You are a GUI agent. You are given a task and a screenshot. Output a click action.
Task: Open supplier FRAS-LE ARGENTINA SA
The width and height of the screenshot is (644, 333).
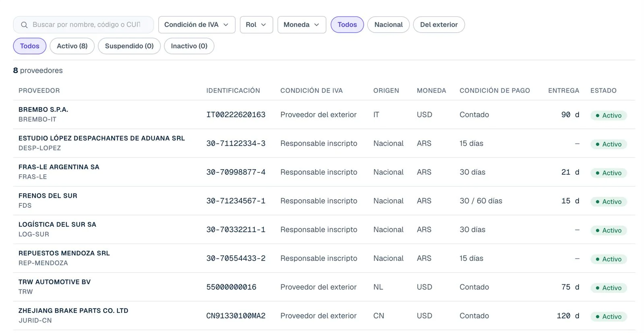coord(59,167)
